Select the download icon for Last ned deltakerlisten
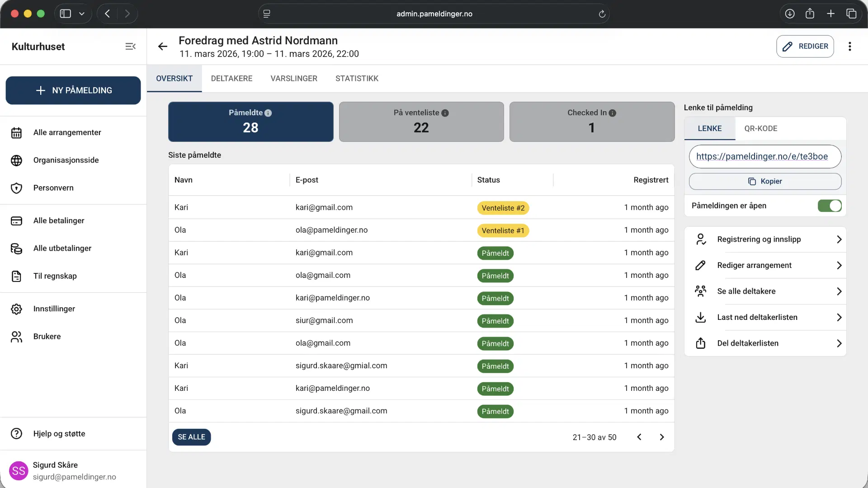Viewport: 868px width, 488px height. click(x=701, y=317)
